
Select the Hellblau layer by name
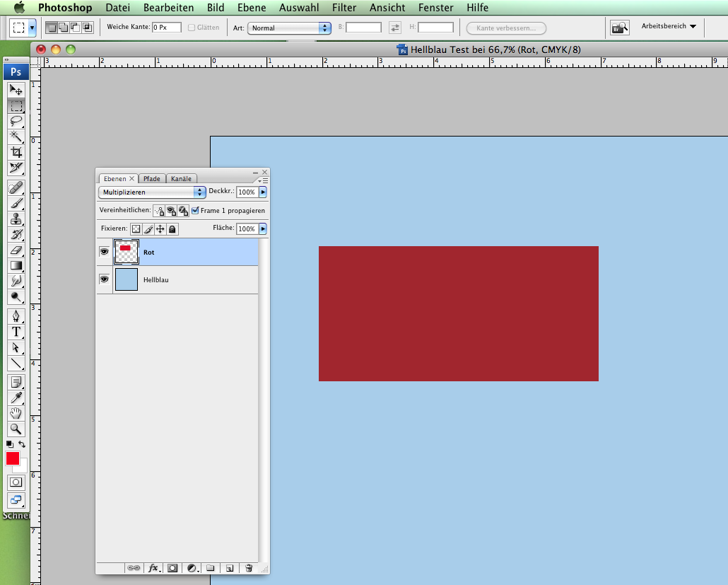(x=156, y=280)
